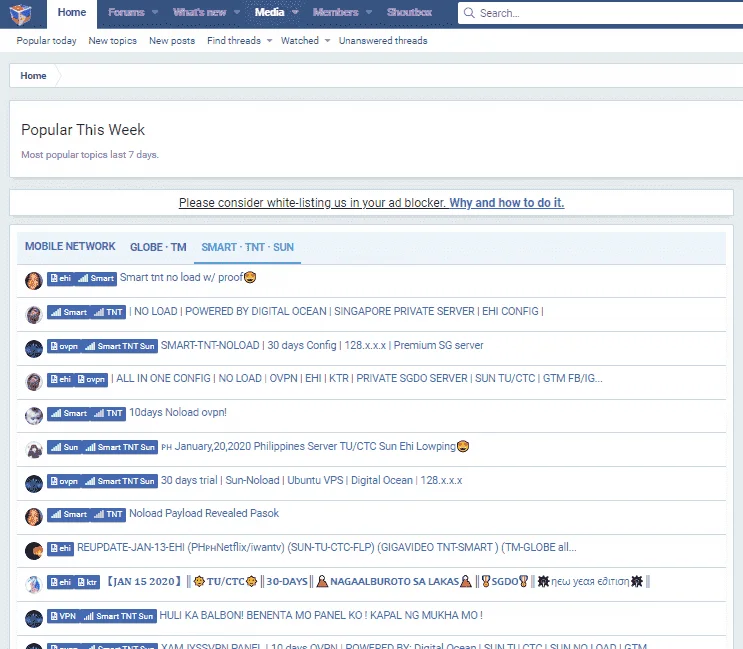Viewport: 743px width, 649px height.
Task: Click the Unanswered threads link
Action: 383,41
